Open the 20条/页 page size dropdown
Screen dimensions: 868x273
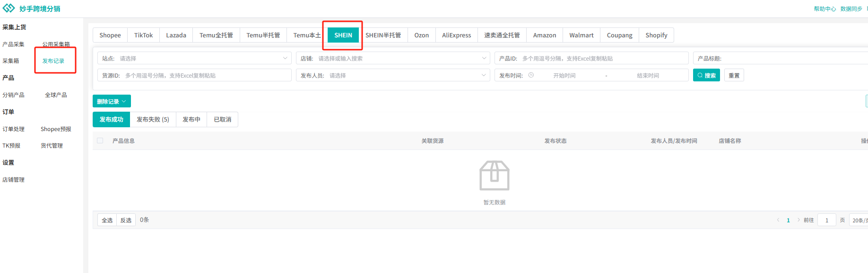859,220
